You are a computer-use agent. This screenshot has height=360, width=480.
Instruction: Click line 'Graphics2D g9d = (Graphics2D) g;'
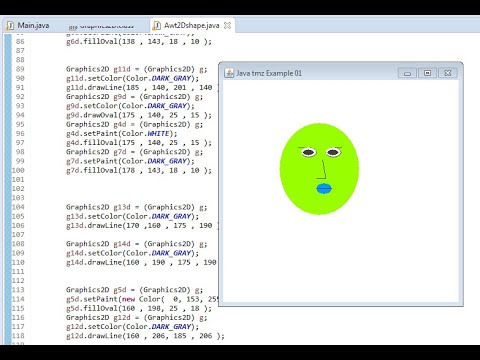[x=134, y=97]
